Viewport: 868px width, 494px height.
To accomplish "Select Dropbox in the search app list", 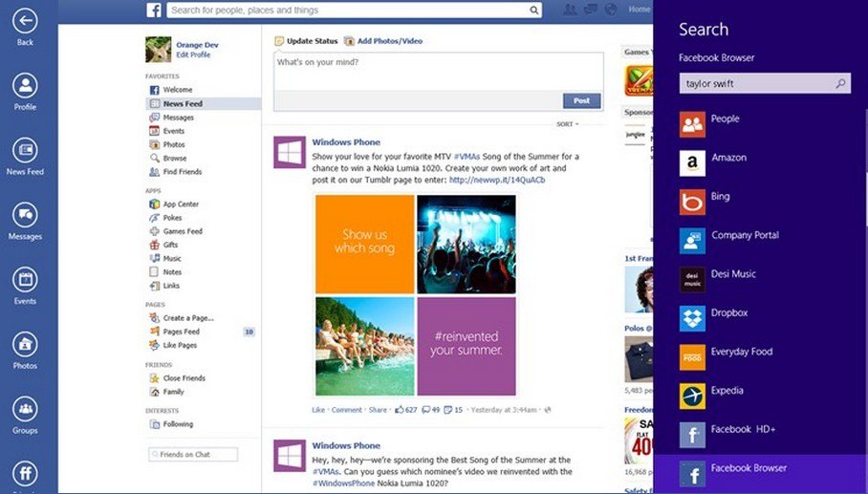I will tap(728, 313).
